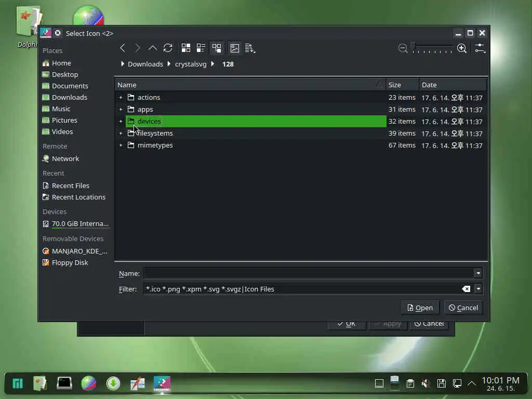
Task: Click the Select Icon window menu icon
Action: [x=46, y=33]
